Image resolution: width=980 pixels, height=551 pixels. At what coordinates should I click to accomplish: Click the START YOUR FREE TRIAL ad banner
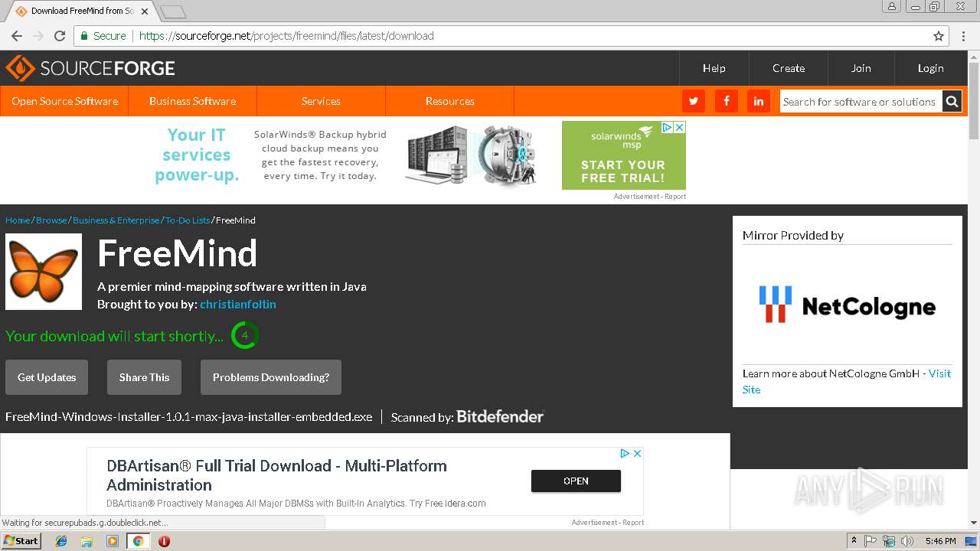pos(623,155)
